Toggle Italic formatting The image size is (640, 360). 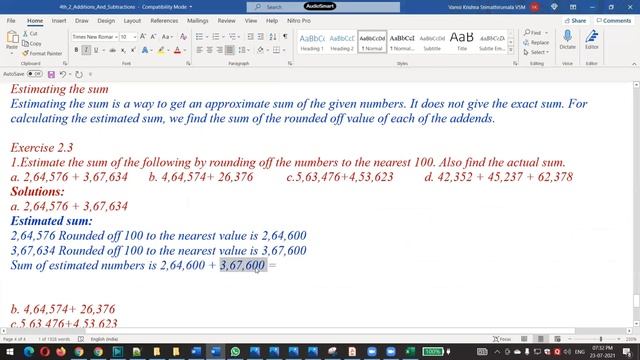[86, 50]
